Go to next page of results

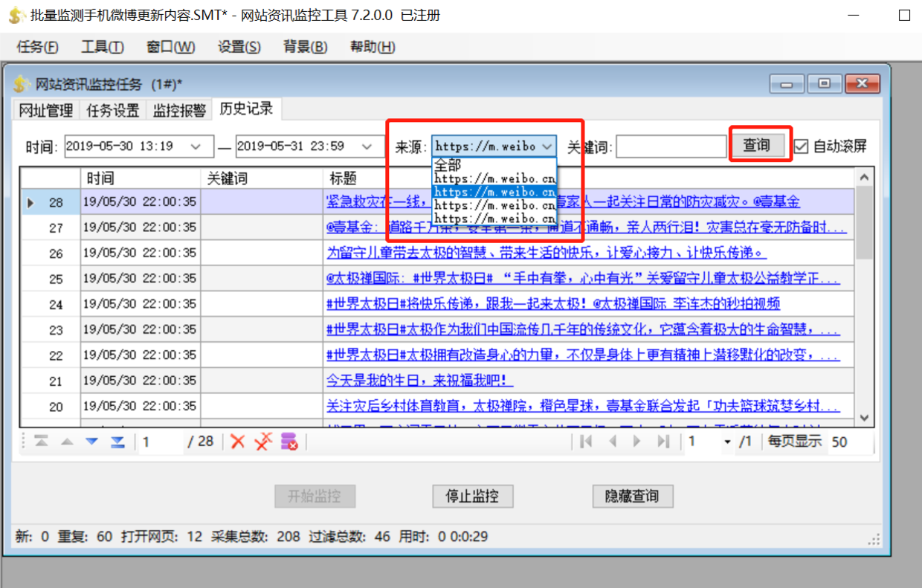[x=636, y=442]
